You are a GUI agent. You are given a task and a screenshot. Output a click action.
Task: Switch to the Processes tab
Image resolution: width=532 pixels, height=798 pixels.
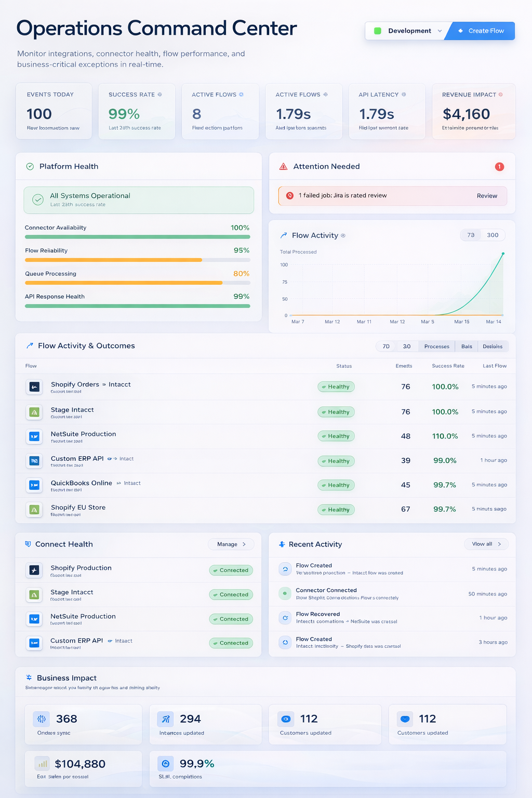point(436,346)
